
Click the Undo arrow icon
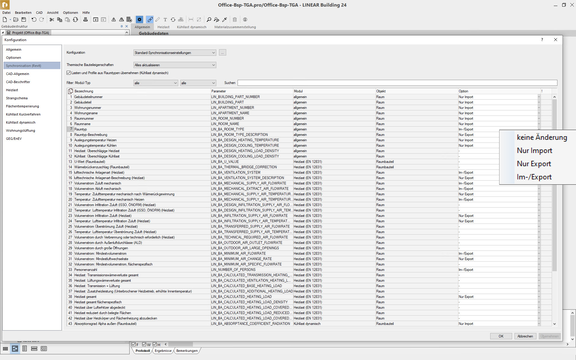point(33,19)
